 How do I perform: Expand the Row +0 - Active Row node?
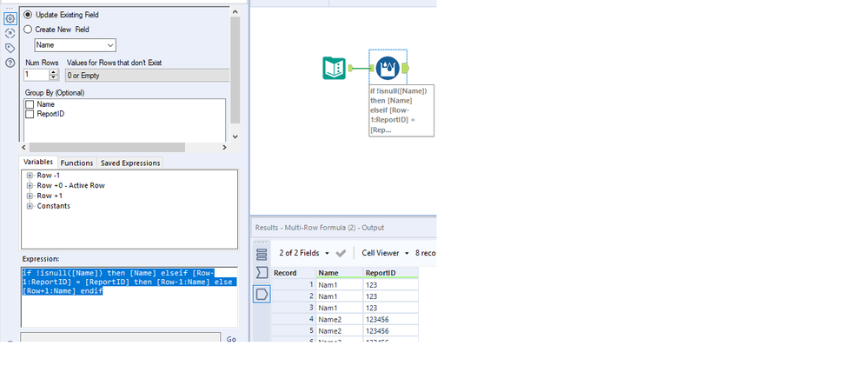point(30,186)
